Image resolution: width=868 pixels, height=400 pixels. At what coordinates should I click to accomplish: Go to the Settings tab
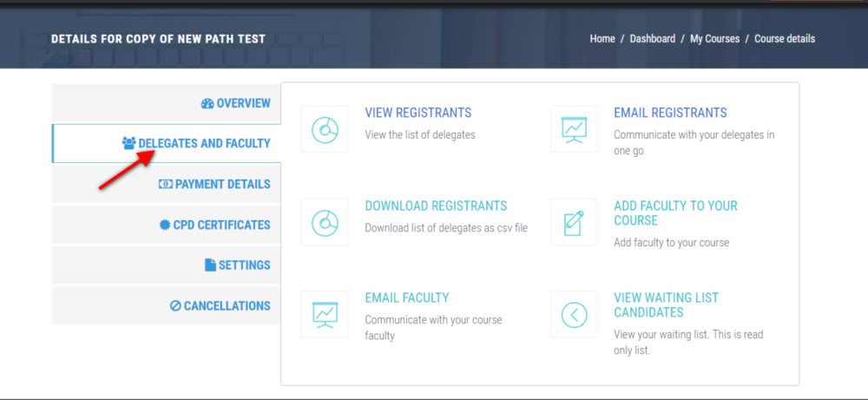tap(166, 265)
